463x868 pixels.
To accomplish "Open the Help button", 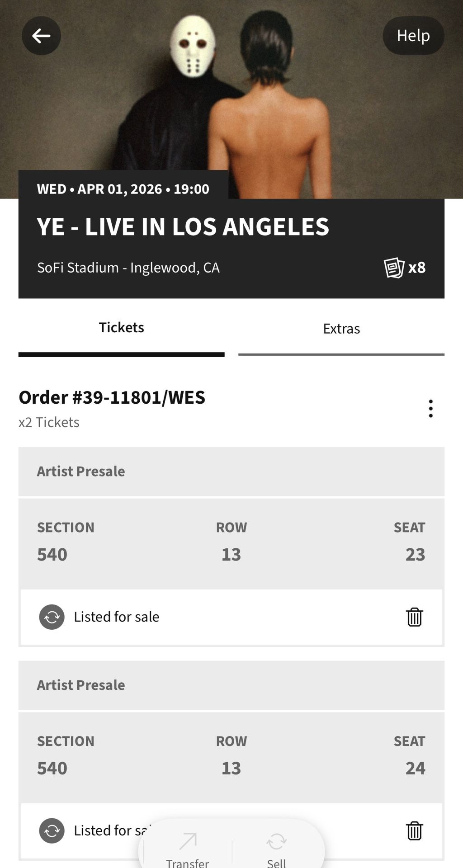I will (x=413, y=36).
